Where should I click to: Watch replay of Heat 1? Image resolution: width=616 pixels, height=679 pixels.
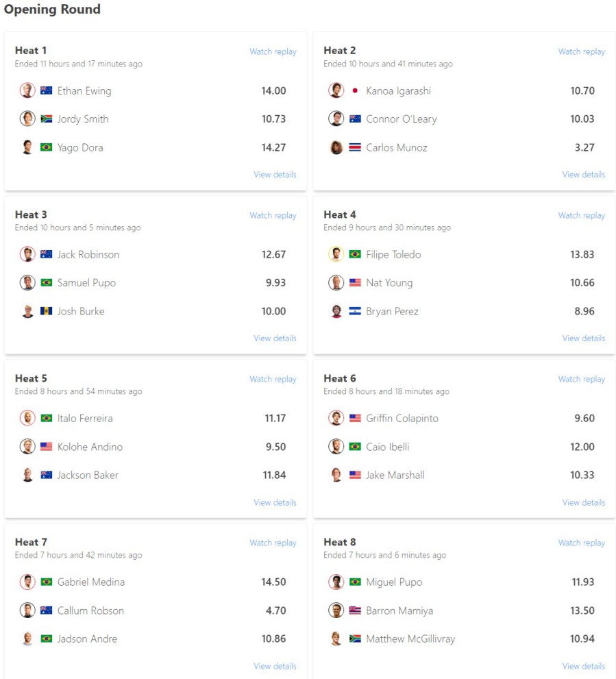[273, 51]
